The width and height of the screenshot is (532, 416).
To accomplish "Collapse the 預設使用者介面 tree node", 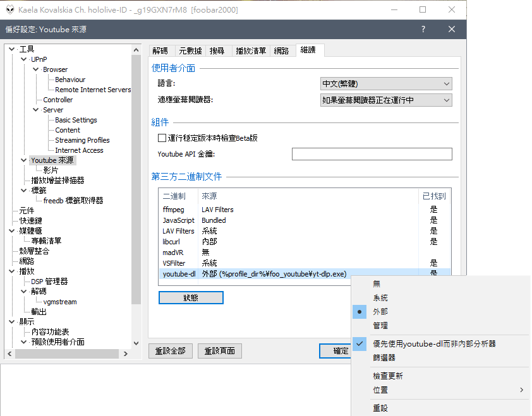I will pyautogui.click(x=24, y=342).
